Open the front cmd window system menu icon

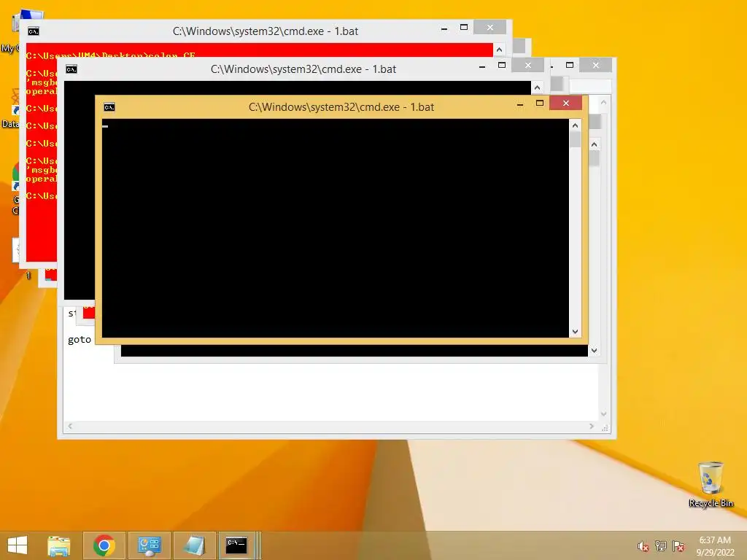[109, 107]
